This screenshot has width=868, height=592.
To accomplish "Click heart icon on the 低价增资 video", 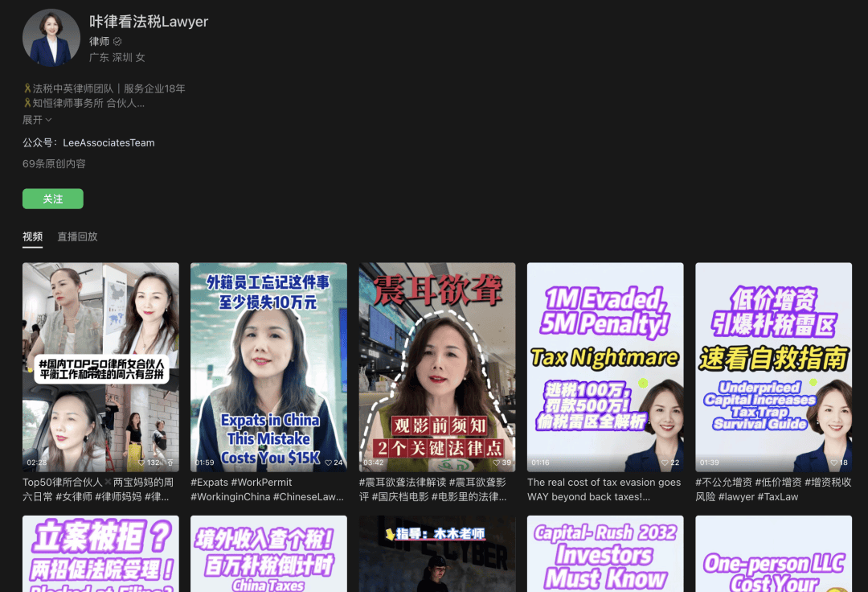I will coord(832,462).
